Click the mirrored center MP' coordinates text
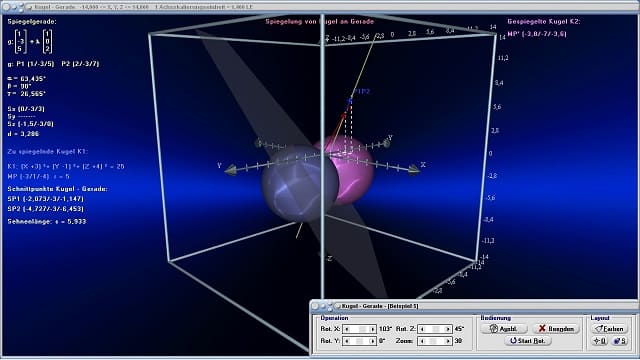 (537, 34)
